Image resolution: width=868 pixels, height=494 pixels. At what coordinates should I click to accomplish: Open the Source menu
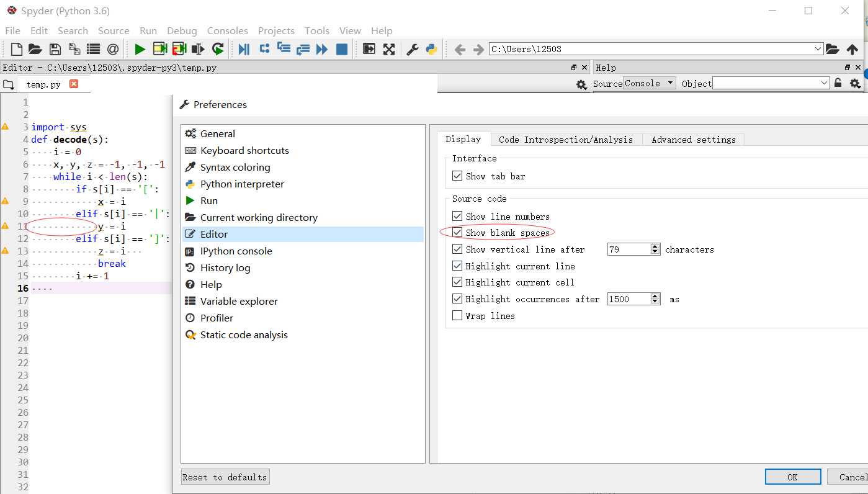pos(114,30)
